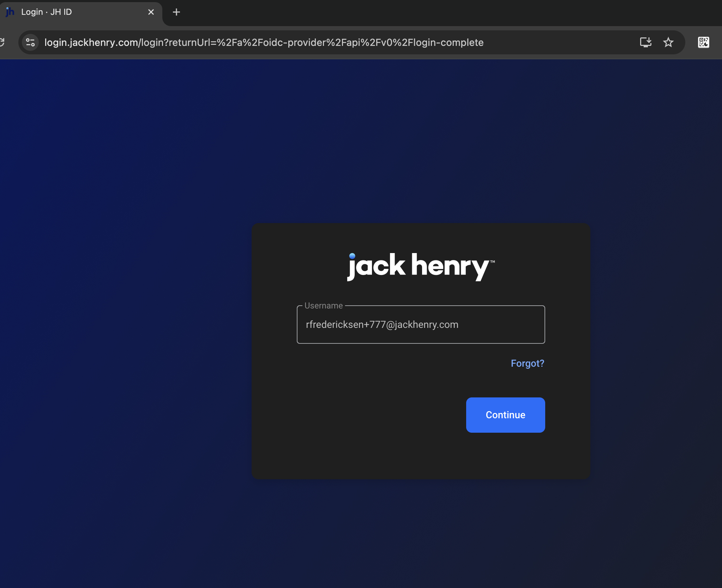Click the blue dot above the logo
Viewport: 722px width, 588px height.
(x=351, y=255)
